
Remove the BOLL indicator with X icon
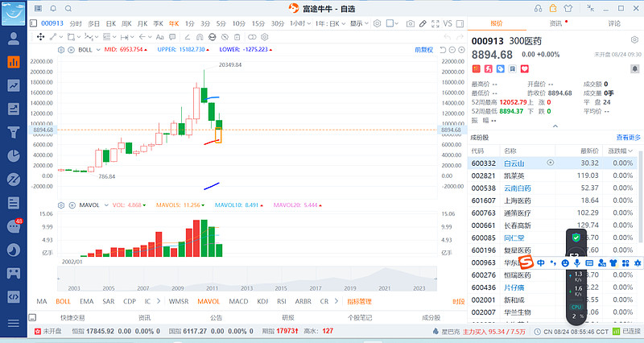point(71,50)
